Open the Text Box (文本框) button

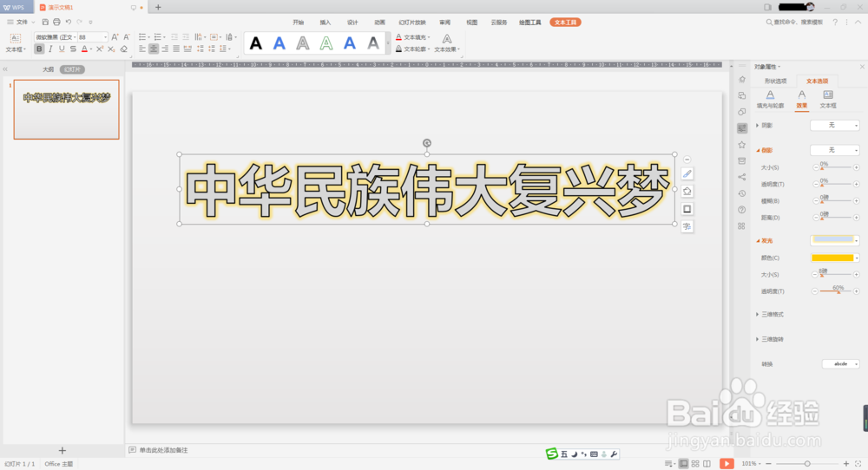tap(16, 42)
